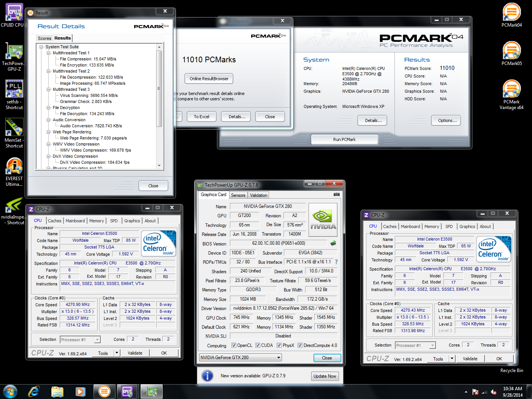Viewport: 532px width, 399px height.
Task: Click Close button in GPU-Z window
Action: pos(327,358)
